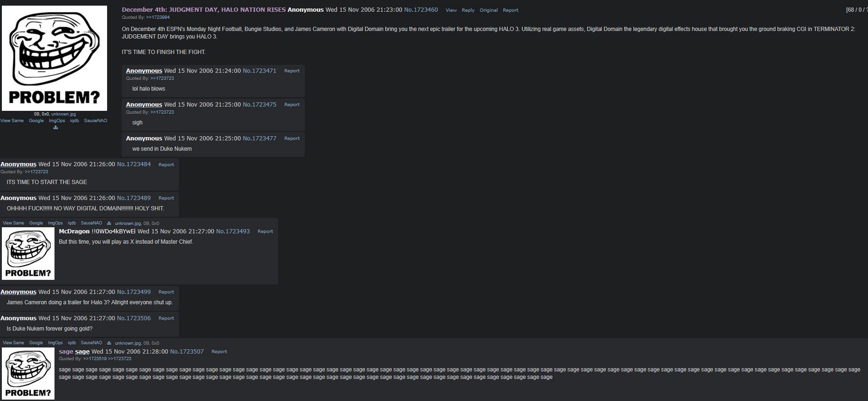Report the opening post No.1723460

pos(511,10)
